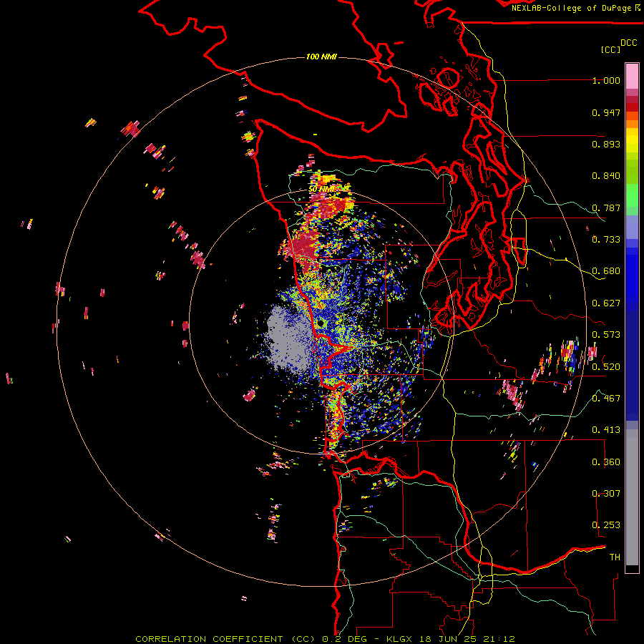Click the 0.413 scale value

click(606, 430)
